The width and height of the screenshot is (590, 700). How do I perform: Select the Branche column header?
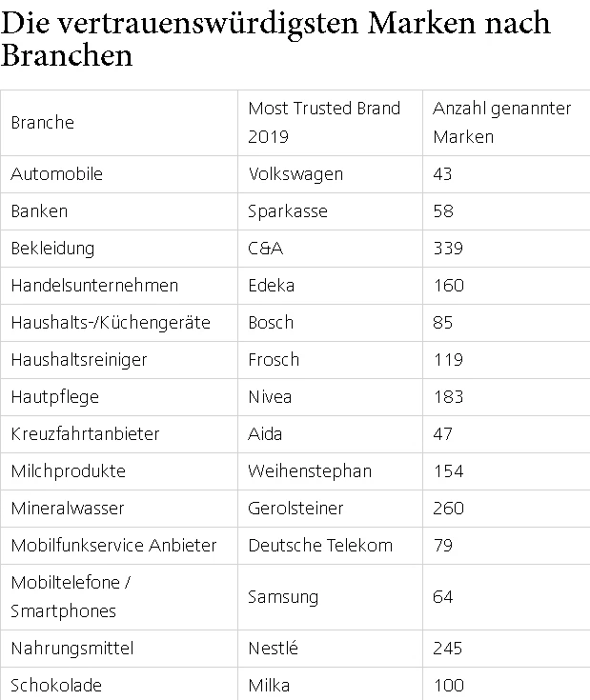(42, 123)
